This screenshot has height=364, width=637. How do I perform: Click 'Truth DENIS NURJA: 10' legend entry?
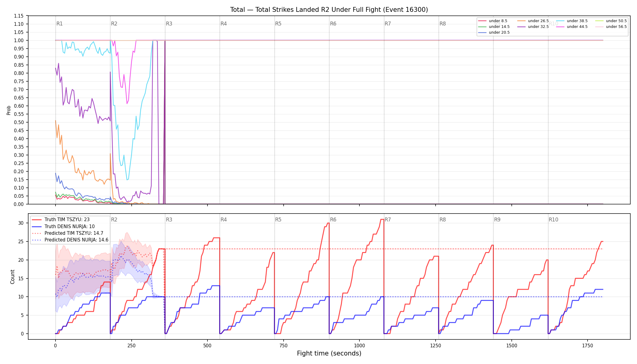[63, 226]
